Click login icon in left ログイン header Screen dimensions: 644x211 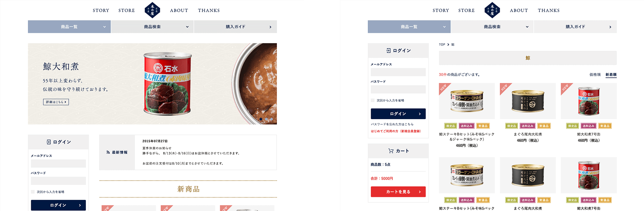[x=49, y=142]
